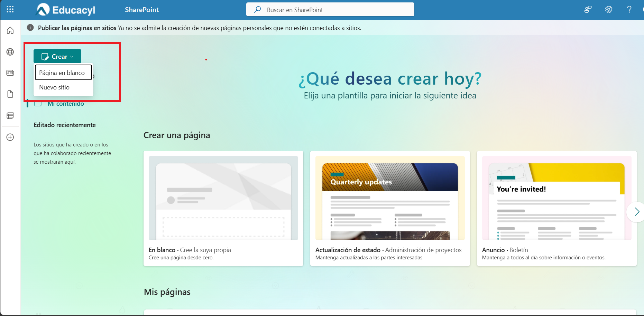Viewport: 644px width, 316px height.
Task: Select Página en blanco from menu
Action: tap(63, 73)
